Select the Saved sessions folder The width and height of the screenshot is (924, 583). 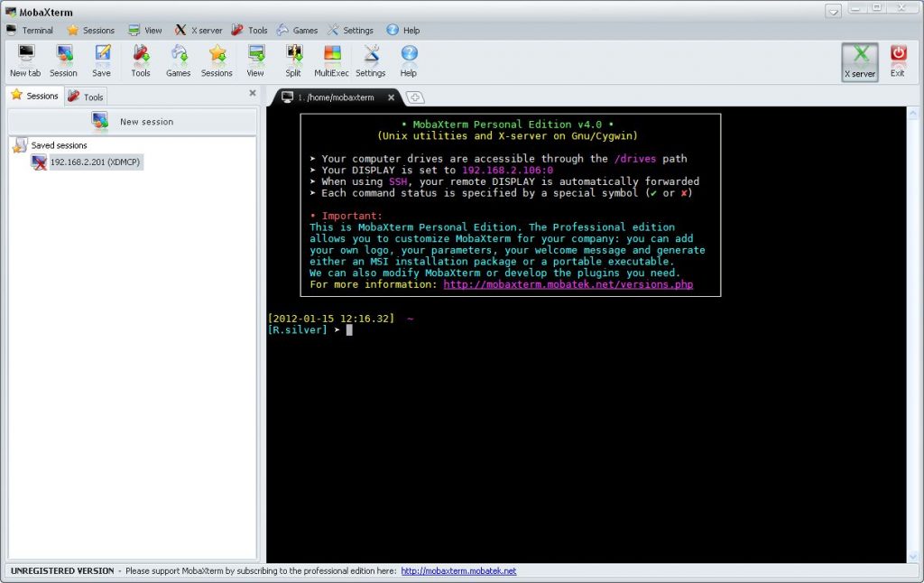(x=51, y=145)
